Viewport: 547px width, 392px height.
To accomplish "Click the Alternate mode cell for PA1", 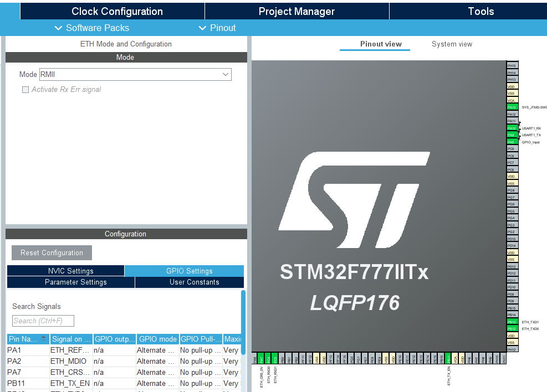I will (x=158, y=350).
